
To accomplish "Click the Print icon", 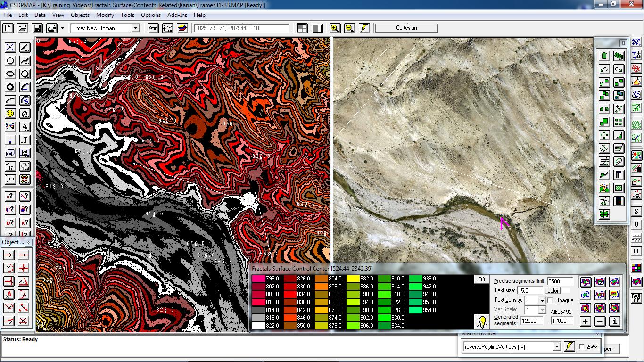I will click(52, 28).
